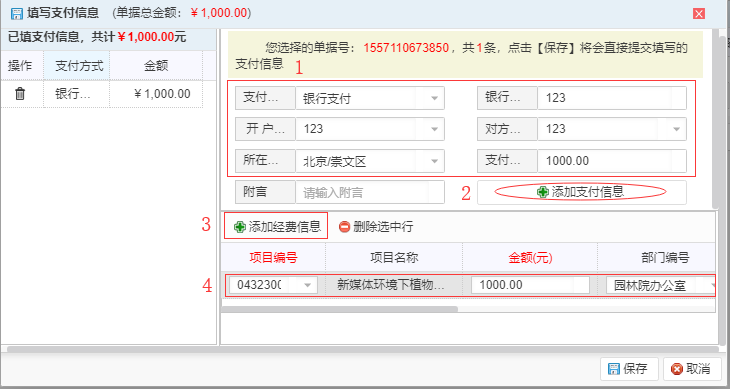This screenshot has width=730, height=389.
Task: Click the green plus on 添加支付信息
Action: pos(542,192)
